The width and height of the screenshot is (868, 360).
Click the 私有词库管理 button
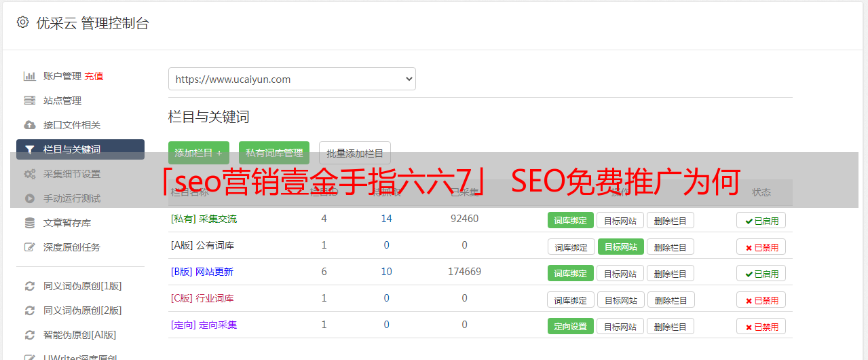click(x=274, y=153)
